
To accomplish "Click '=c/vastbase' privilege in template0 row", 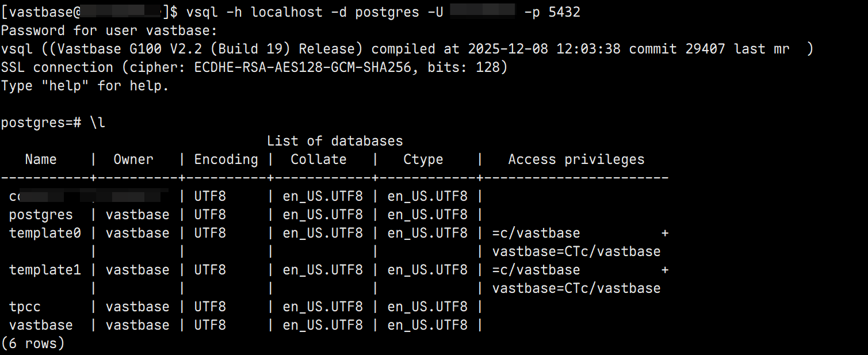I will [x=536, y=233].
